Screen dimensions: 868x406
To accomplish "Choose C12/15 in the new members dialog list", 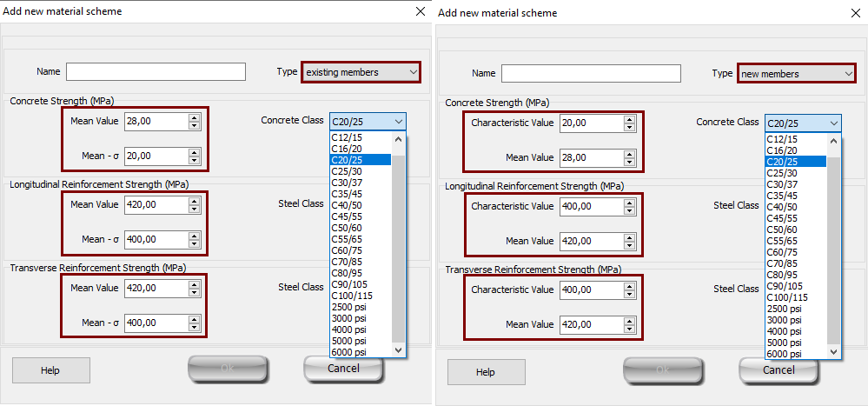I will tap(783, 139).
